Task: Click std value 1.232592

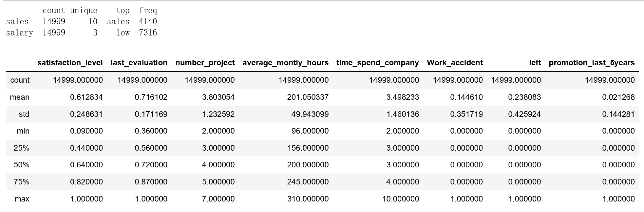Action: click(218, 114)
